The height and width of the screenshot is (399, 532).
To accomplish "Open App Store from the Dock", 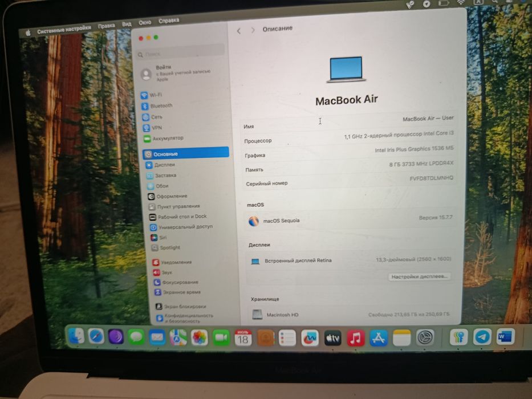I will 379,338.
